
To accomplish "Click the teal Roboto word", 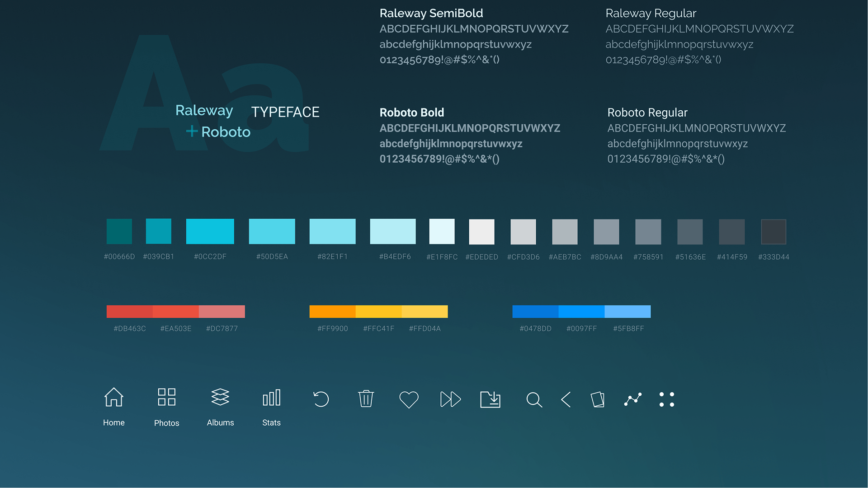I will [x=226, y=132].
